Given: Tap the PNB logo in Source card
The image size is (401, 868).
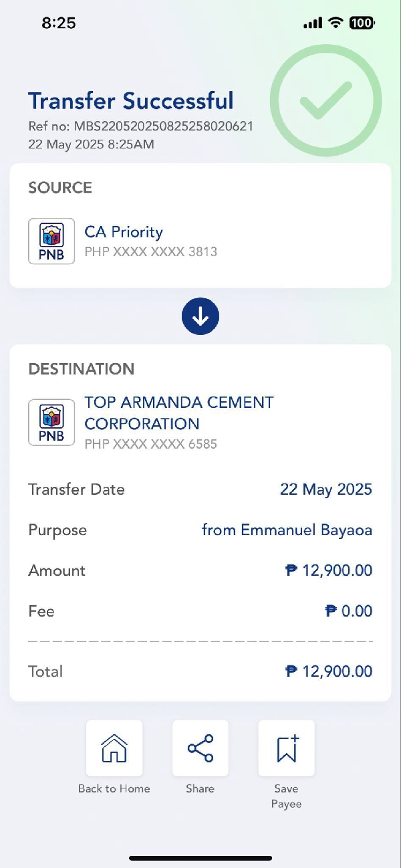Looking at the screenshot, I should [x=51, y=241].
